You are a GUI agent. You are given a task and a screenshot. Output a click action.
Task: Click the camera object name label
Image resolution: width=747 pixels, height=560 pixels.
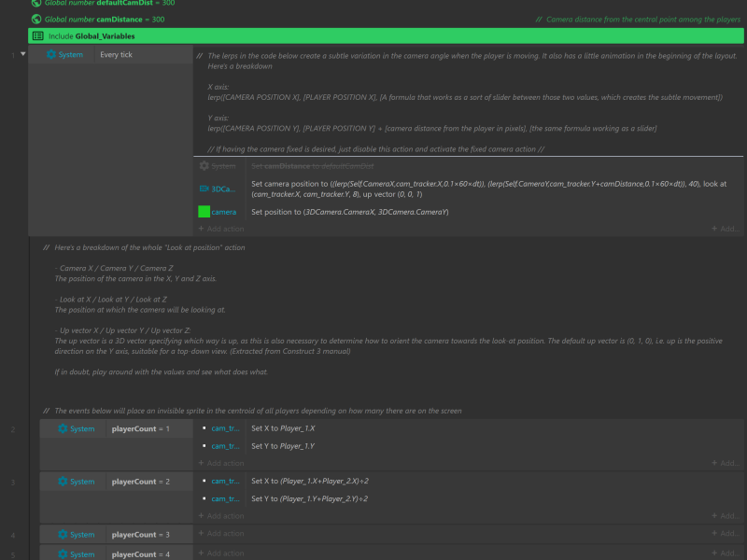pyautogui.click(x=224, y=212)
